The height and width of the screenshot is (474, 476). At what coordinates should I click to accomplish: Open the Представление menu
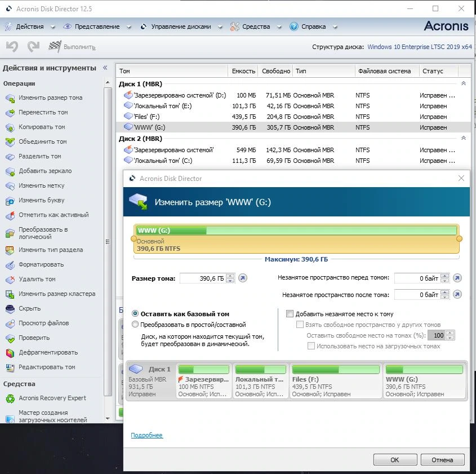coord(97,26)
